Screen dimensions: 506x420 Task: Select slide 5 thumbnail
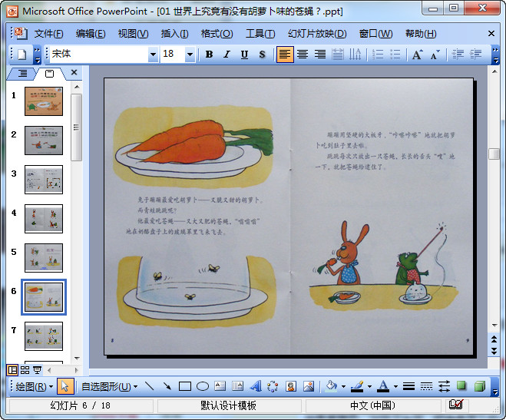coord(44,258)
